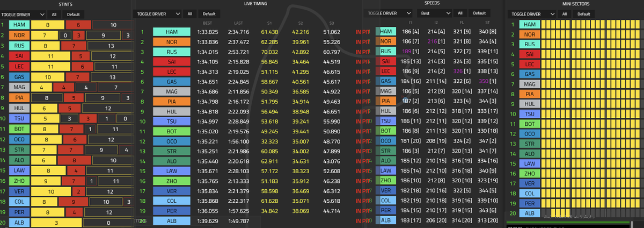Viewport: 644px width, 228px height.
Task: Click OCO's S1 time 32.323
Action: [x=269, y=141]
